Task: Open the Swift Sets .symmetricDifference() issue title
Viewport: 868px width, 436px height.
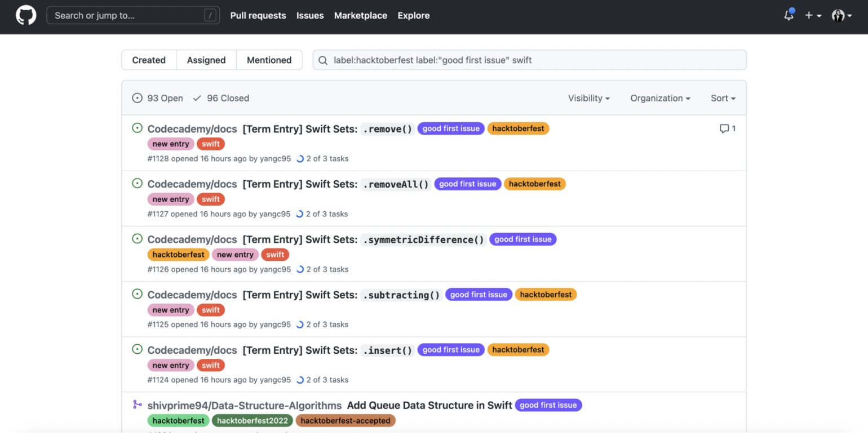Action: 365,239
